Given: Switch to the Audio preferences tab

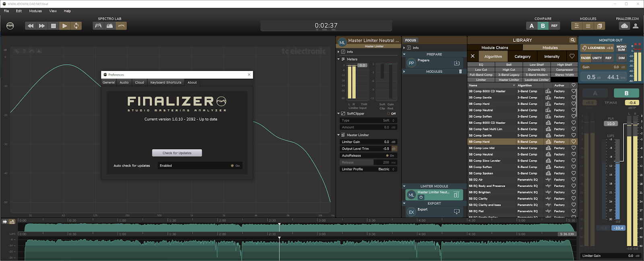Looking at the screenshot, I should click(x=124, y=82).
